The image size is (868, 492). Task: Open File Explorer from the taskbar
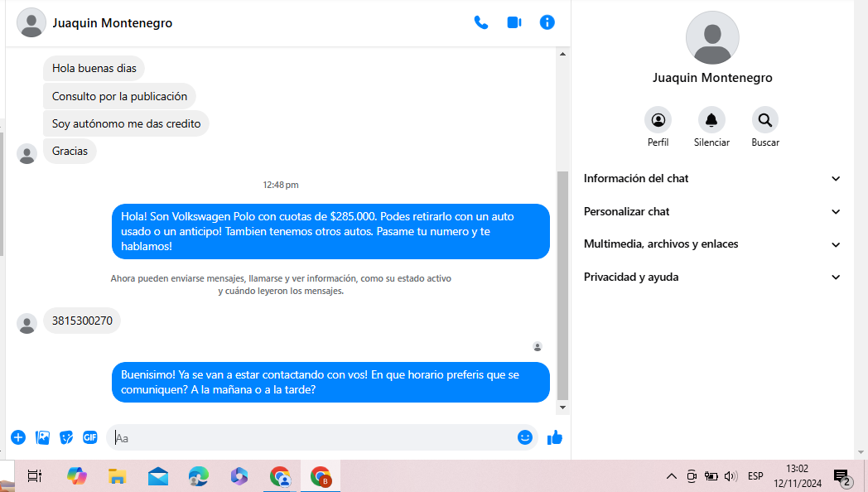click(x=118, y=476)
